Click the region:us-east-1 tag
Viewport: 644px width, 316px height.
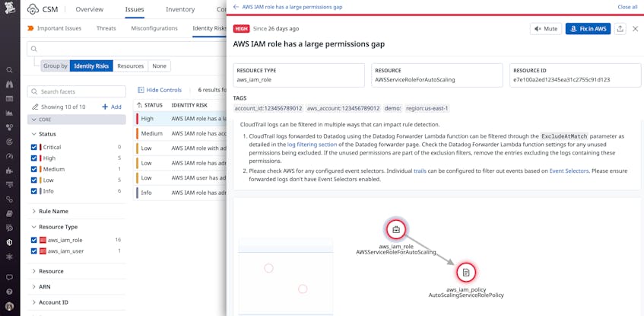pyautogui.click(x=427, y=109)
